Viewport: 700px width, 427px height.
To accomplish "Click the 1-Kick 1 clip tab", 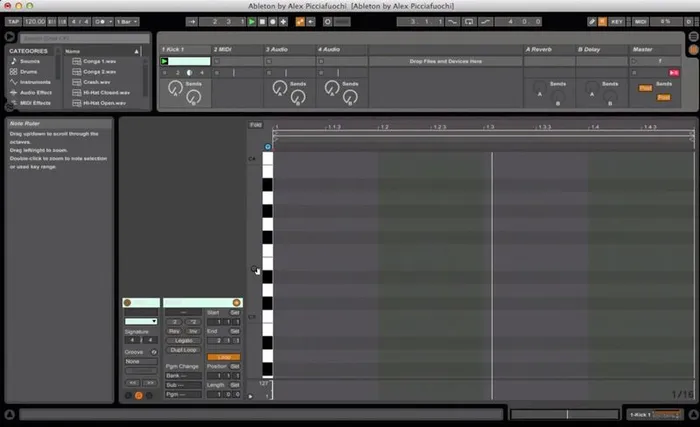I will [654, 415].
